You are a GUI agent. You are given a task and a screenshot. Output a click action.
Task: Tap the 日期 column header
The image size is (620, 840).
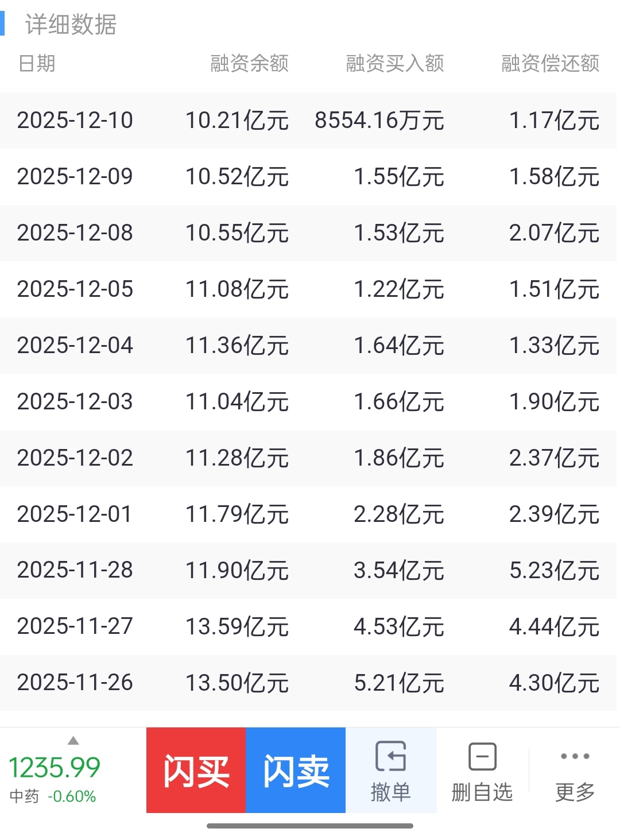(x=37, y=63)
